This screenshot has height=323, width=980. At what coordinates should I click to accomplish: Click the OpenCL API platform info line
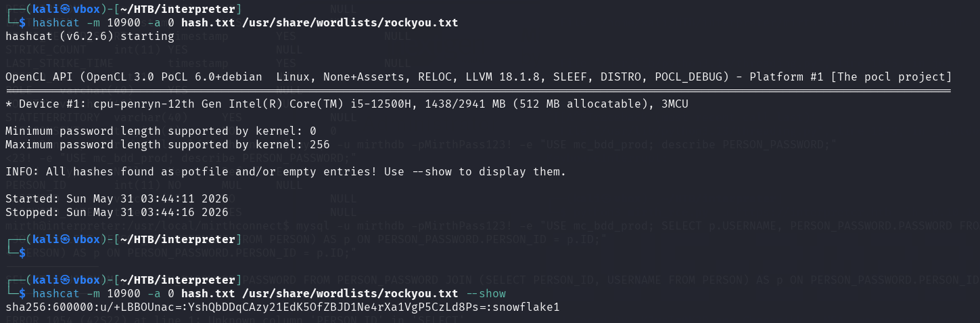coord(478,77)
